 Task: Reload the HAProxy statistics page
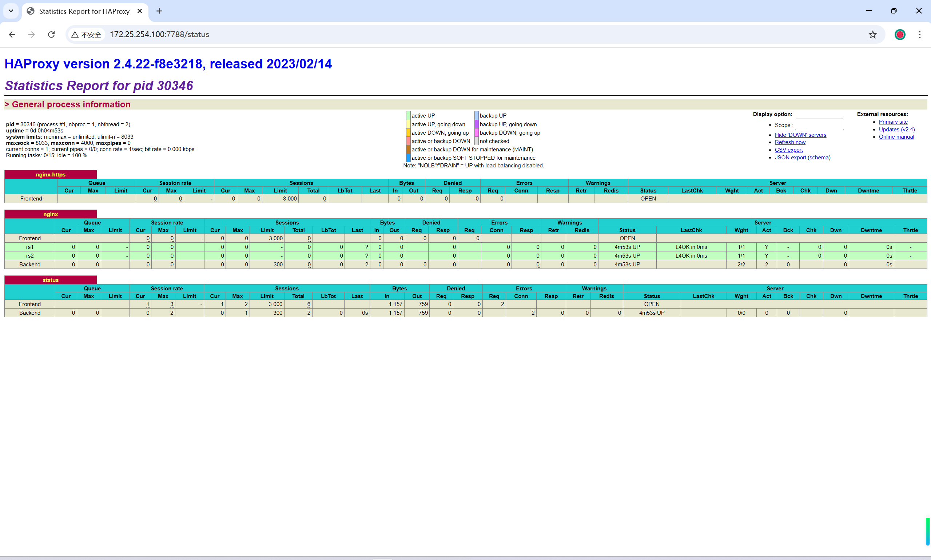51,34
